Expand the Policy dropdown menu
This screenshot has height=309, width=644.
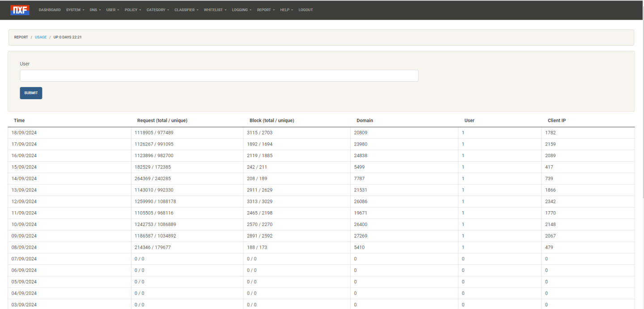pos(133,10)
